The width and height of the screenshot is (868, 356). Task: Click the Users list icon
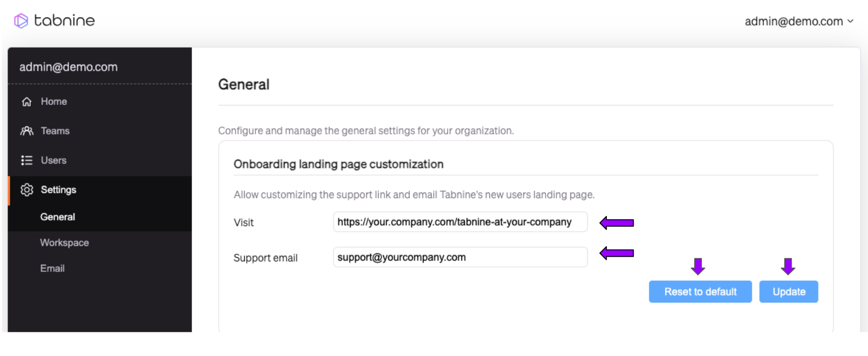pos(27,160)
